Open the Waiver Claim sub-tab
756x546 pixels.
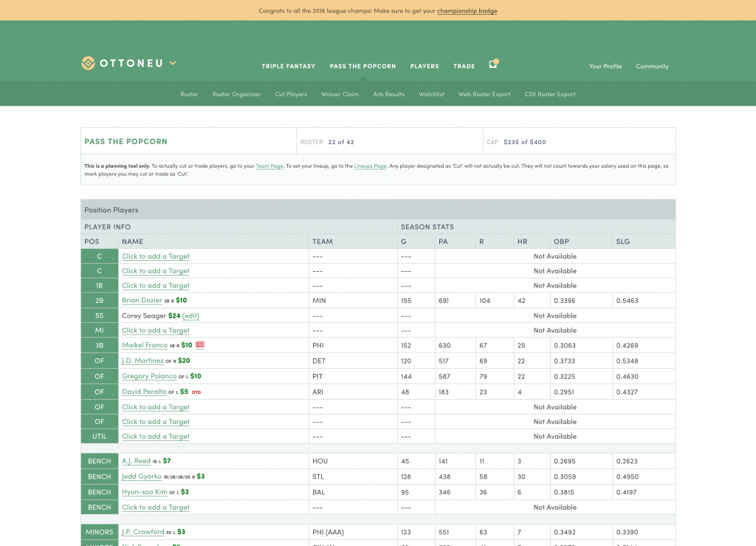[340, 94]
